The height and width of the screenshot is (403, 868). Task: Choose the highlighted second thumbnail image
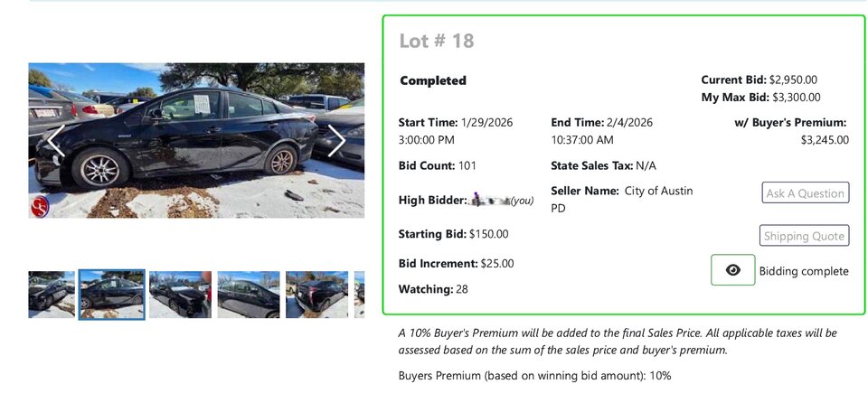tap(111, 295)
